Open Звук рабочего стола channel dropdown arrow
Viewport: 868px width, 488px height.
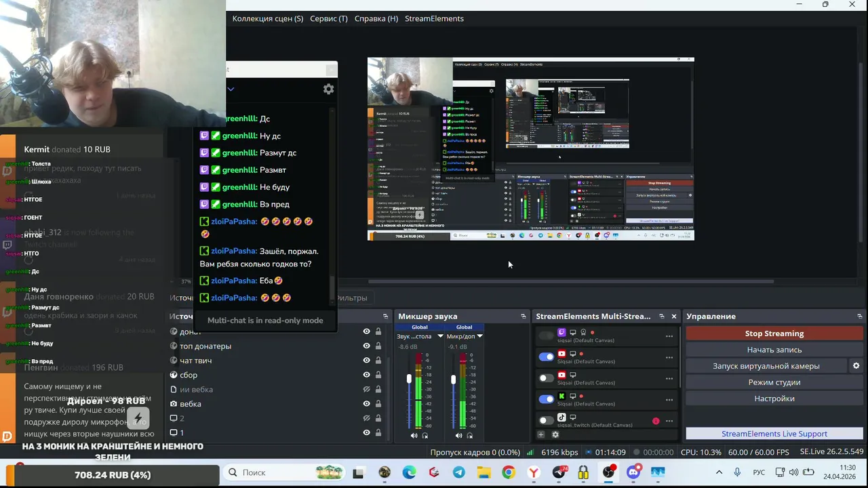point(440,336)
